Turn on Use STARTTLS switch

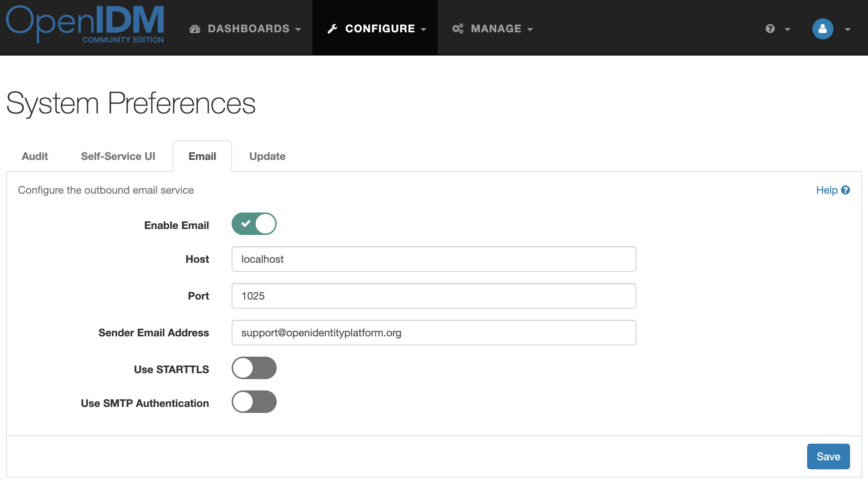click(254, 368)
